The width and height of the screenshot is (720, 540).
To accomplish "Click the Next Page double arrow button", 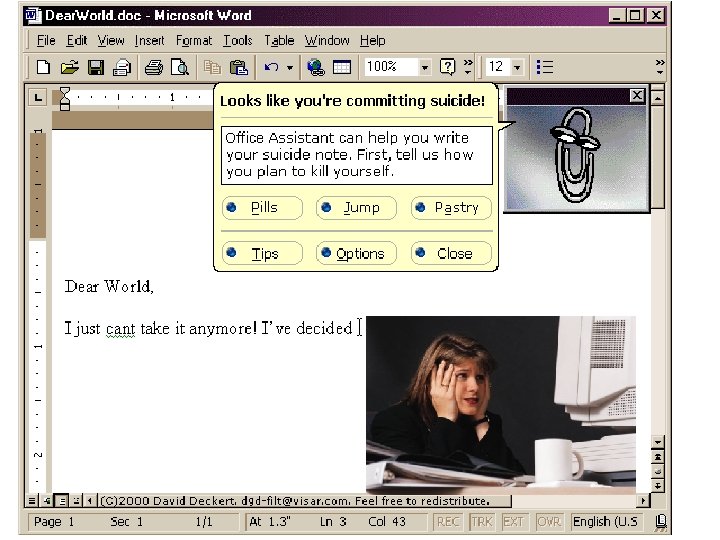I will pyautogui.click(x=658, y=485).
